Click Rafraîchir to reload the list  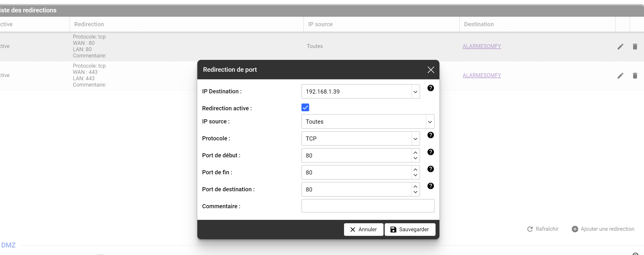543,229
